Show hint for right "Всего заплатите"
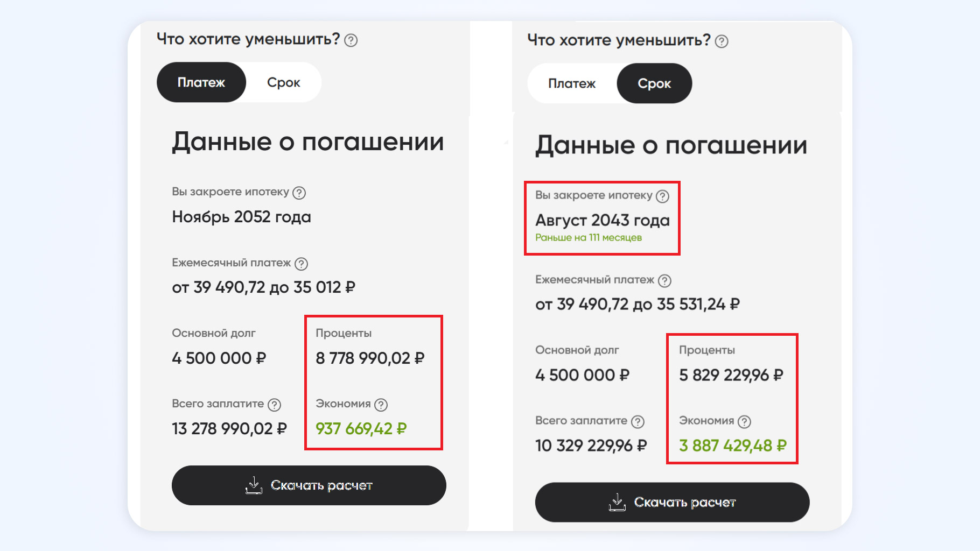This screenshot has width=980, height=551. (x=638, y=421)
